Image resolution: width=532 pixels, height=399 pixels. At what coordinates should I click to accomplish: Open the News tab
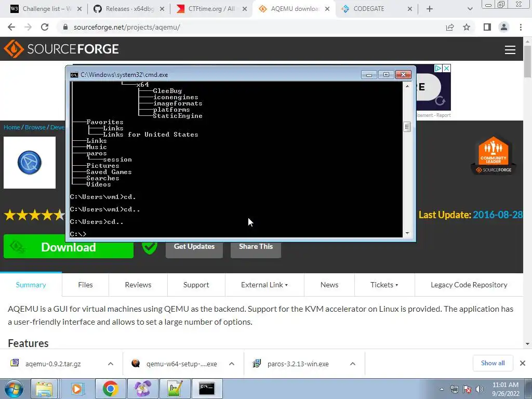click(329, 285)
